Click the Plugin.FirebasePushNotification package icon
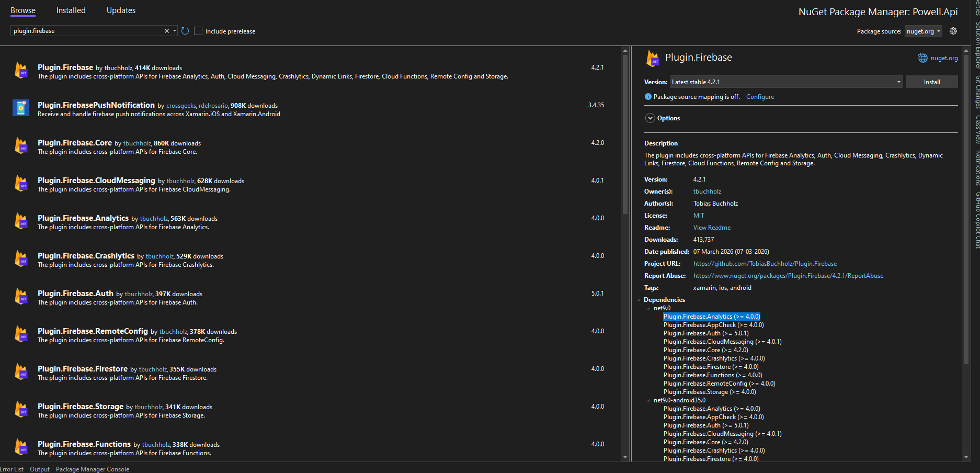The height and width of the screenshot is (473, 980). tap(21, 108)
